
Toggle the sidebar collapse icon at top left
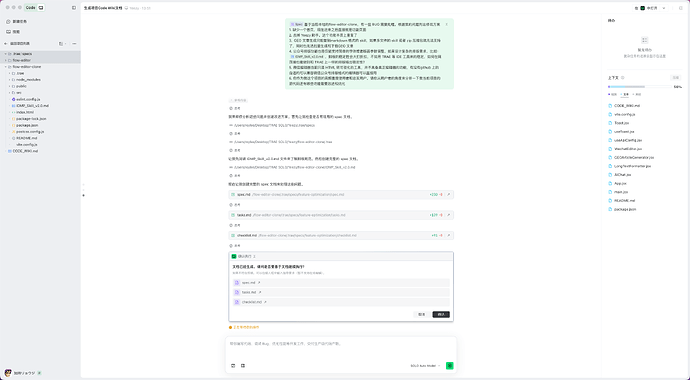click(73, 7)
